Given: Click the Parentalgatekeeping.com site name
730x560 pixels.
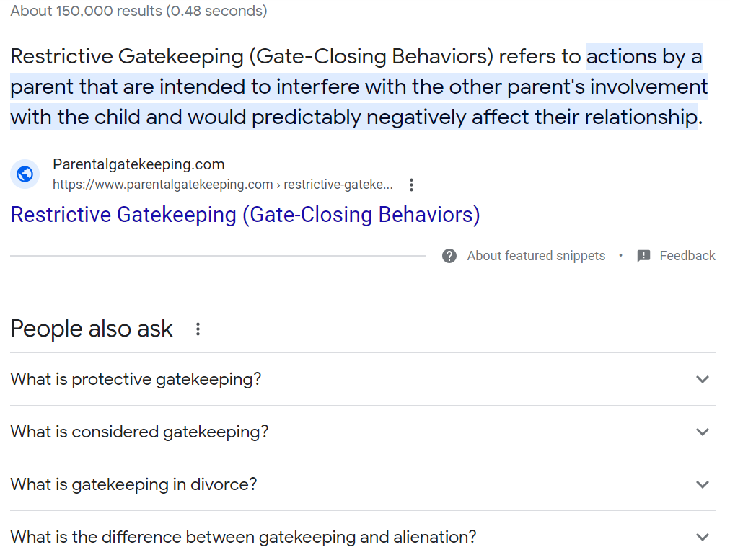Looking at the screenshot, I should [x=138, y=164].
